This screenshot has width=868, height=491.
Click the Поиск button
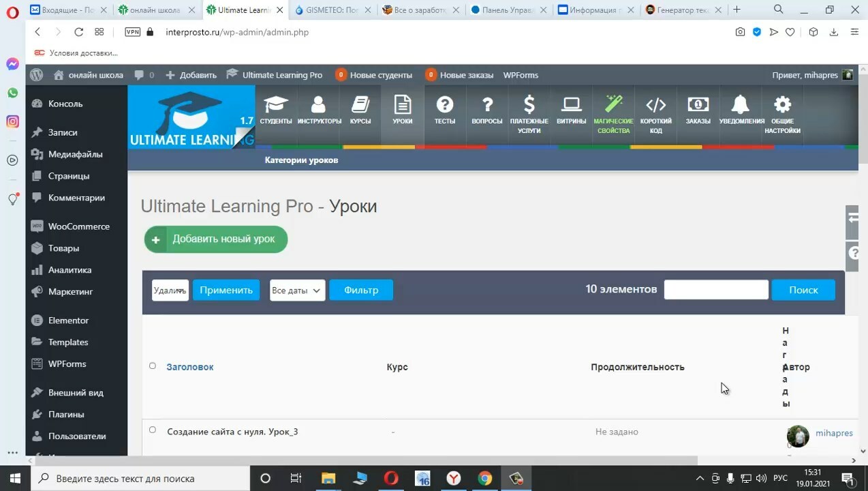tap(803, 290)
